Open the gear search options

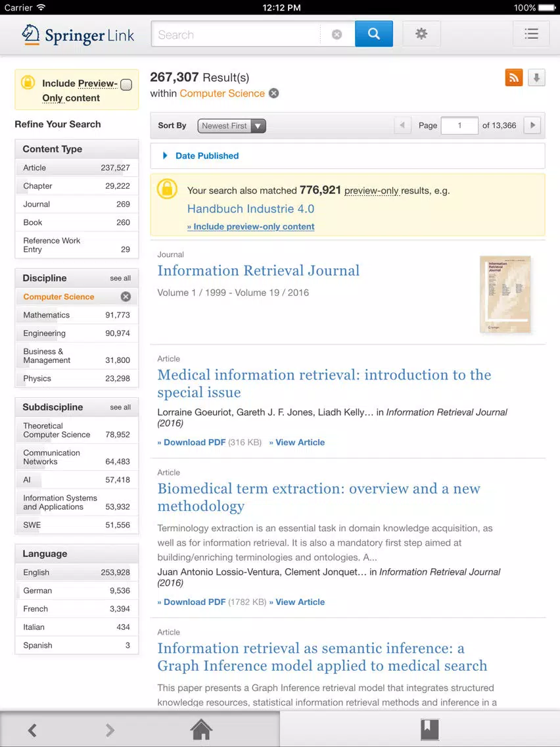421,34
